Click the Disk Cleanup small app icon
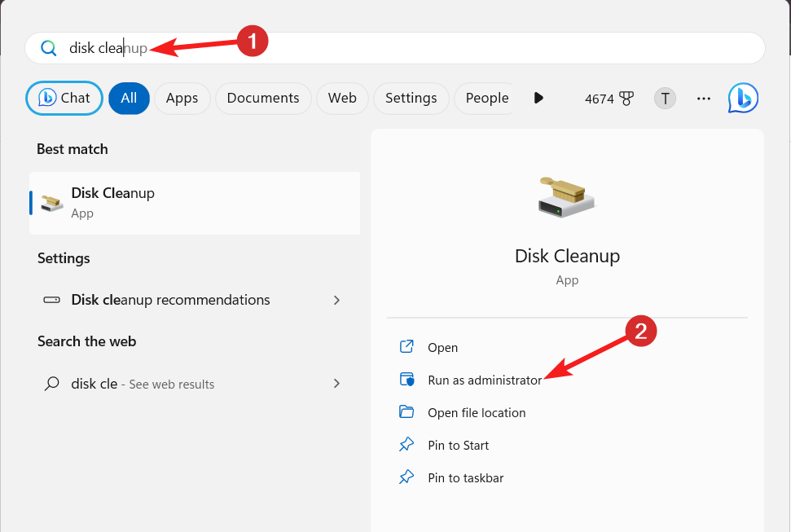791x532 pixels. click(x=51, y=204)
